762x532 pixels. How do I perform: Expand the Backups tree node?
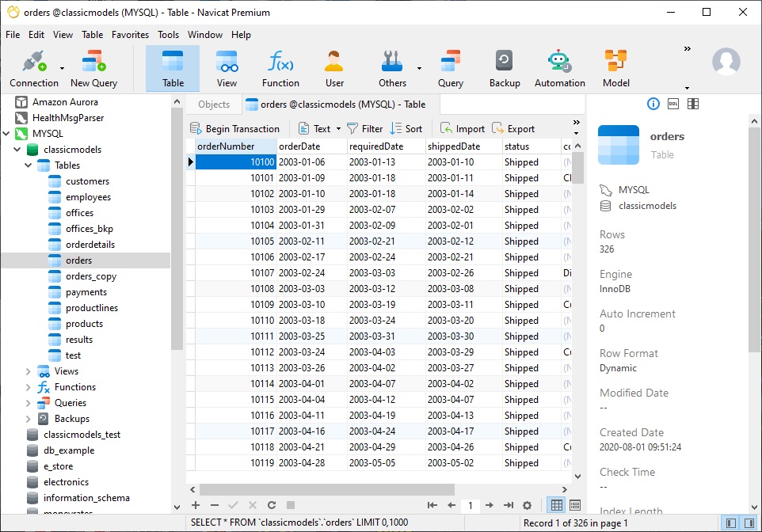29,419
